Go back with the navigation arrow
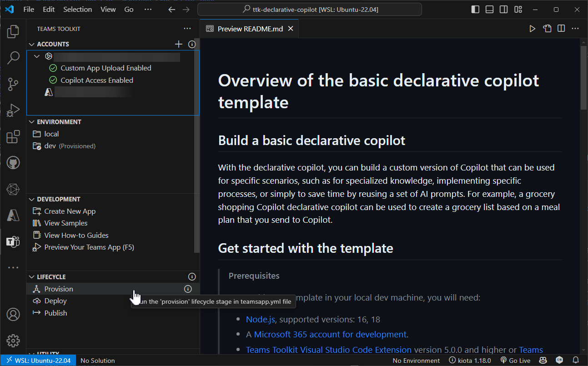 171,10
